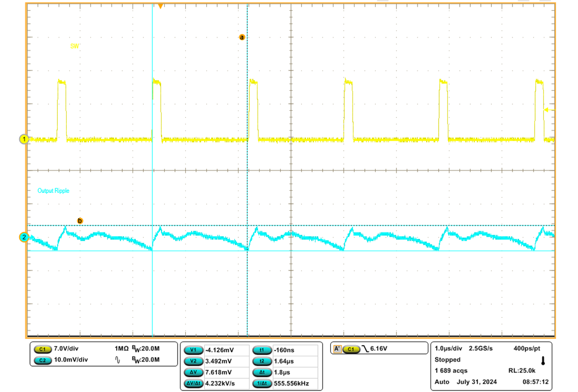Toggle cursor marker b
The width and height of the screenshot is (578, 392).
coord(80,220)
